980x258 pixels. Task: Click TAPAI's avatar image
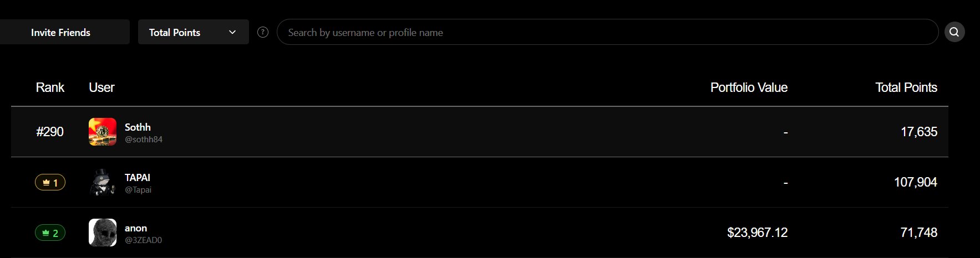[103, 182]
